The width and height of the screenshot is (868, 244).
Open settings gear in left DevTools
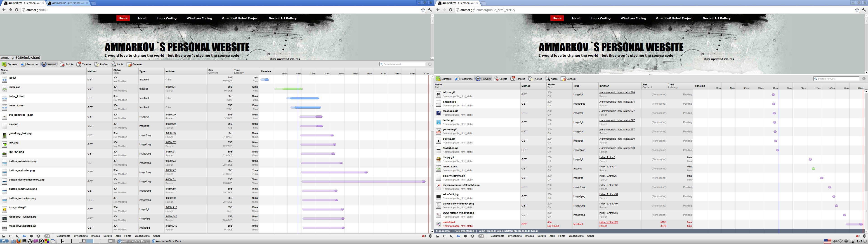click(x=430, y=236)
